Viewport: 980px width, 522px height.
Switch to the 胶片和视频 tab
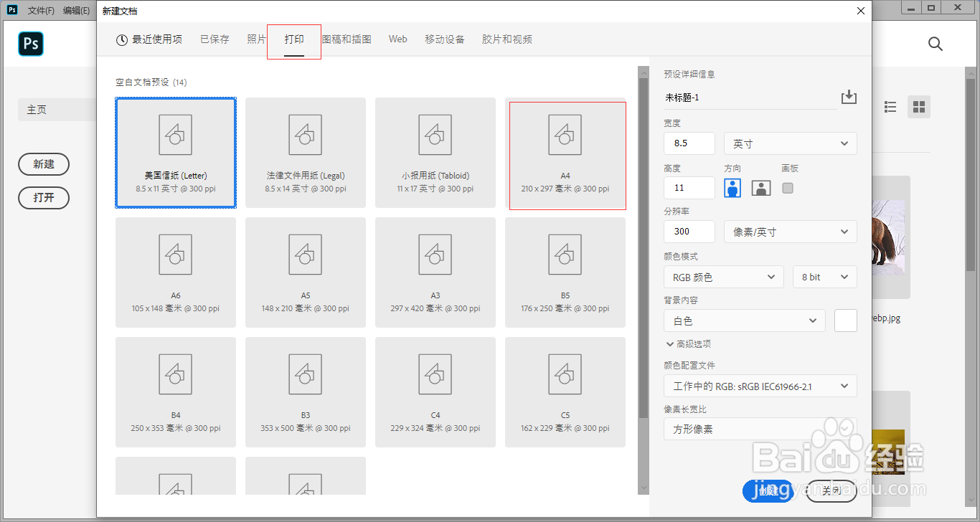click(x=507, y=39)
